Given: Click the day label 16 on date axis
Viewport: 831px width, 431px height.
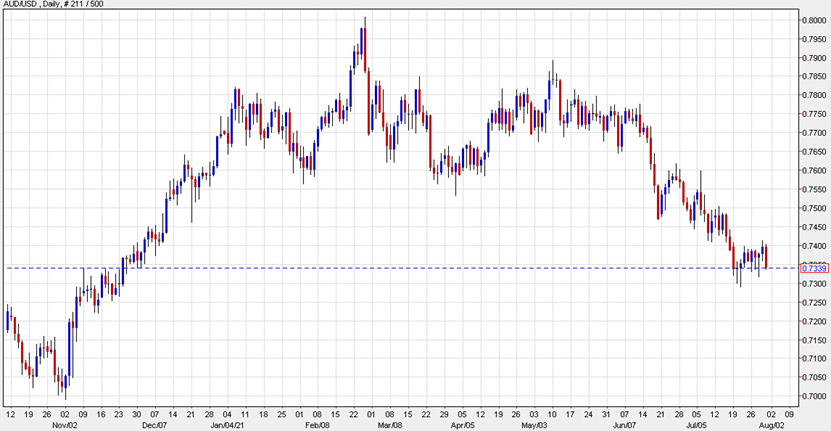Looking at the screenshot, I should pos(101,415).
